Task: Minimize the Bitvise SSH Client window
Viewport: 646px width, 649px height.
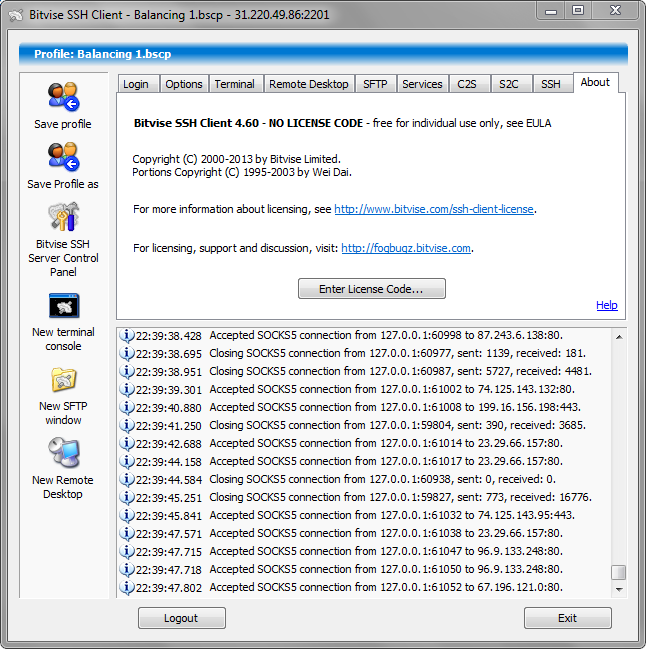Action: click(x=551, y=11)
